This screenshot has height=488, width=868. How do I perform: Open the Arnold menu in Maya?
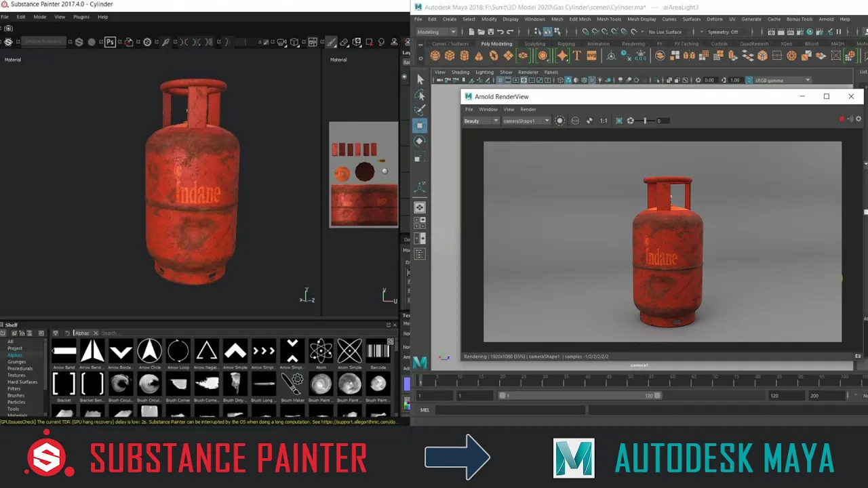(826, 19)
